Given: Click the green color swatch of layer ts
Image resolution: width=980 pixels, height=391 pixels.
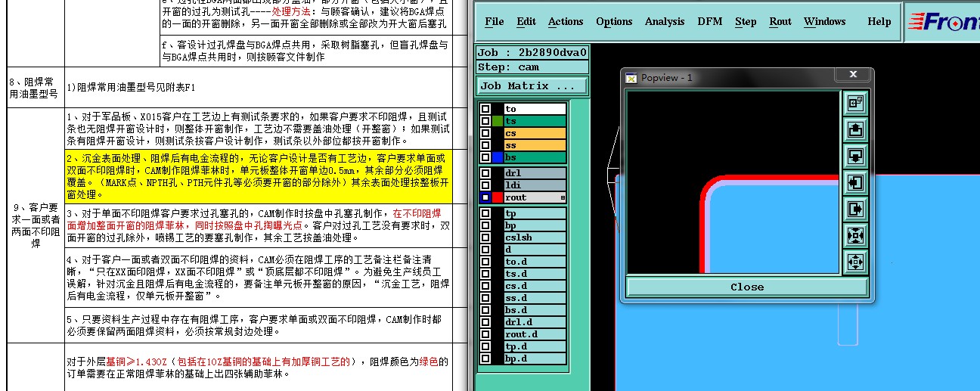Looking at the screenshot, I should (497, 121).
